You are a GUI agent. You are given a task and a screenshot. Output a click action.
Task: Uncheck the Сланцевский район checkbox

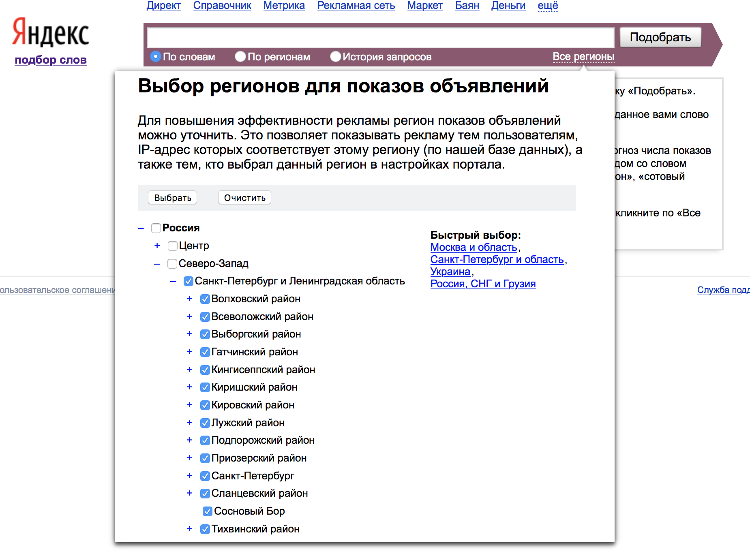pyautogui.click(x=205, y=494)
